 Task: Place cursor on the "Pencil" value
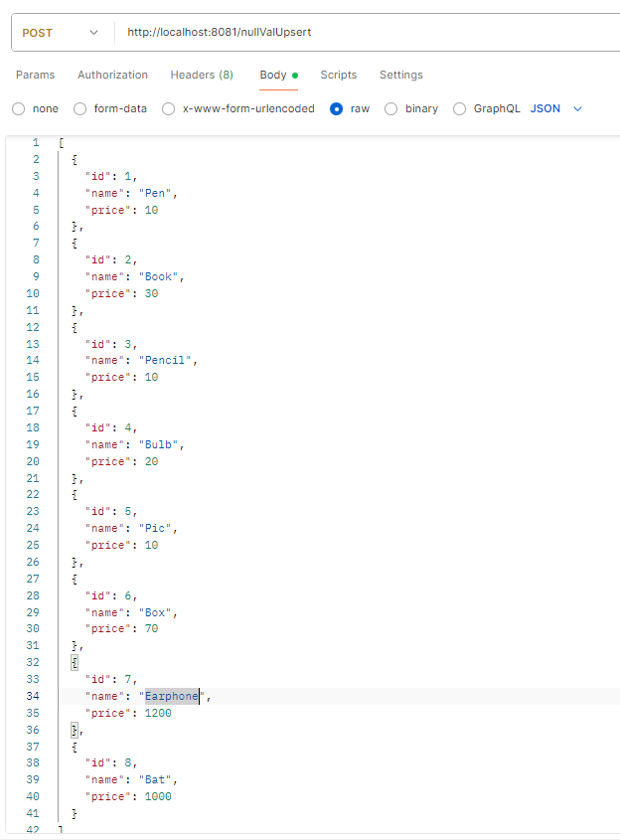tap(169, 360)
